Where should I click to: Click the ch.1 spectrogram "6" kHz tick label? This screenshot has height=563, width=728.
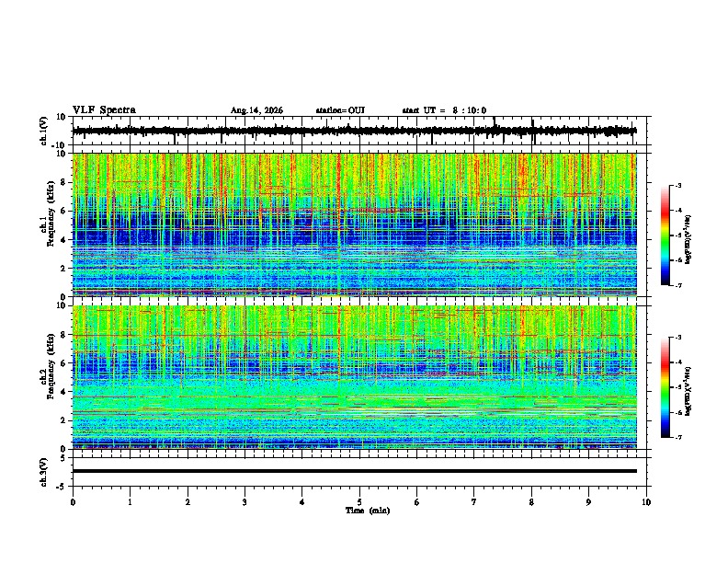[x=64, y=211]
